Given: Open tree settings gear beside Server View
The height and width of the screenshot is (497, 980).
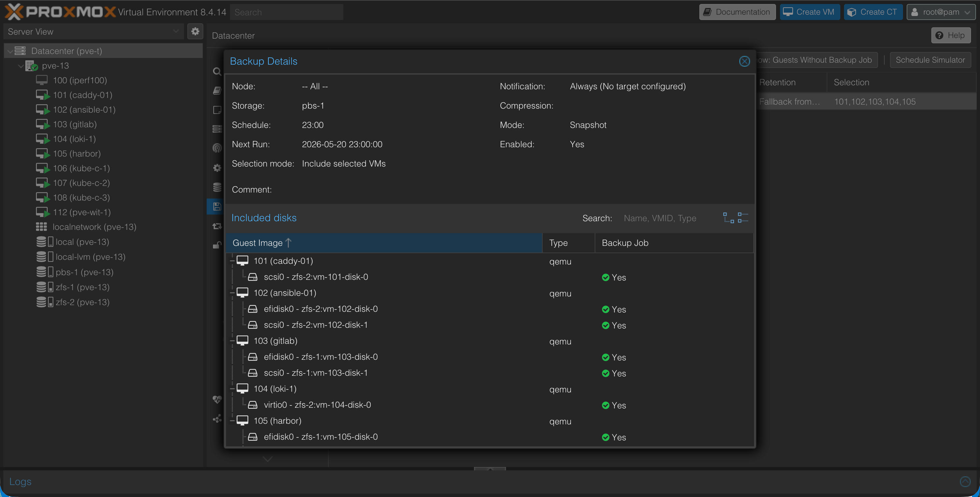Looking at the screenshot, I should [195, 31].
